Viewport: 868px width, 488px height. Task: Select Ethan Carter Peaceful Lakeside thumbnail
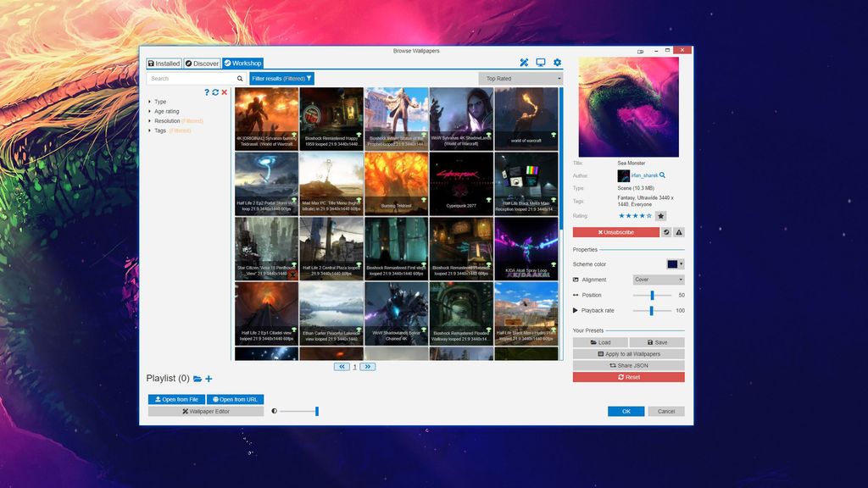(x=331, y=313)
